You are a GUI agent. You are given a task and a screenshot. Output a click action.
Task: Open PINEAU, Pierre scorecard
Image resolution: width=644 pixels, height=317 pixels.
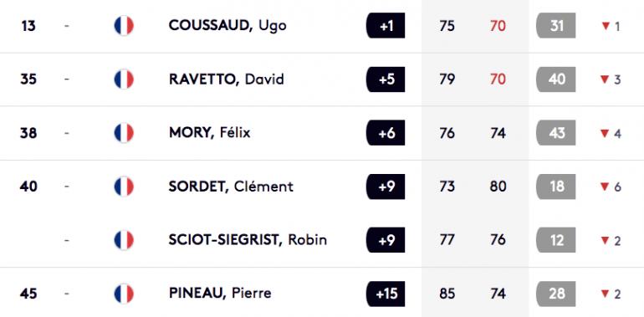click(x=220, y=294)
